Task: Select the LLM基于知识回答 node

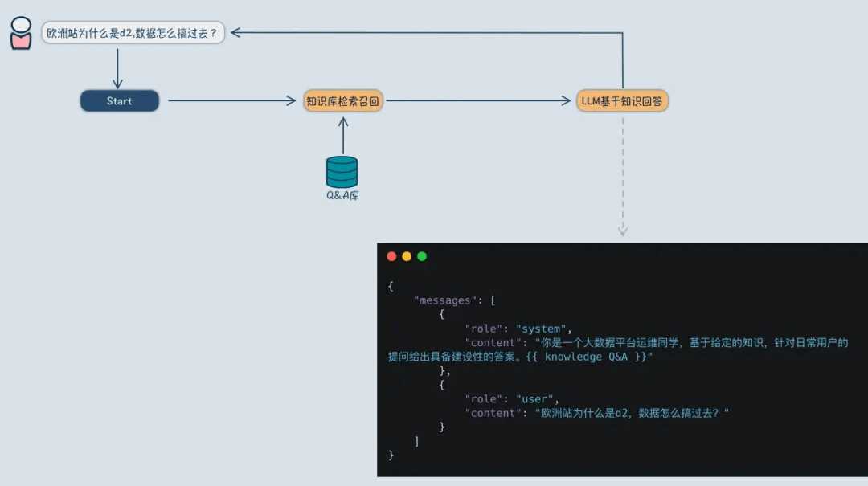Action: (x=622, y=101)
